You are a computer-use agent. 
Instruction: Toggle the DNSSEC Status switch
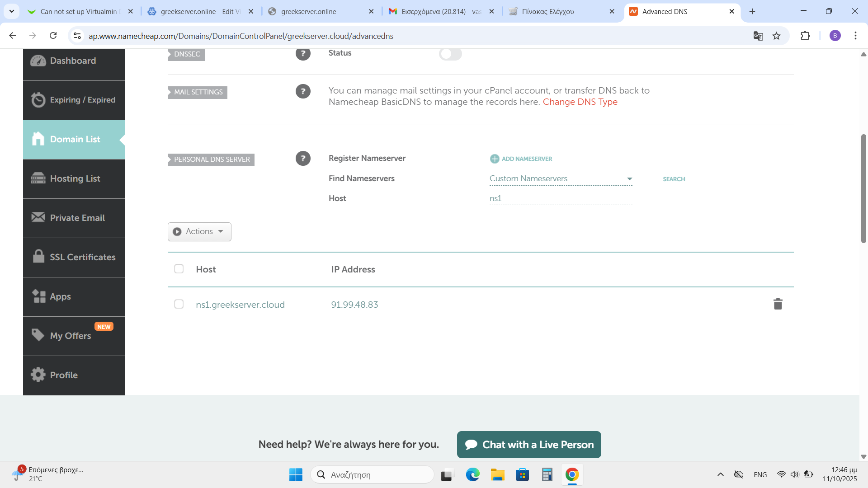450,54
